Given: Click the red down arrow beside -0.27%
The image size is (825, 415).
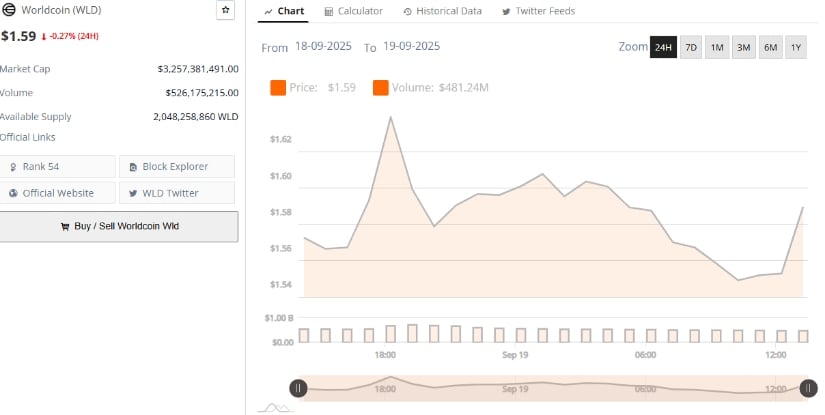Looking at the screenshot, I should [44, 37].
